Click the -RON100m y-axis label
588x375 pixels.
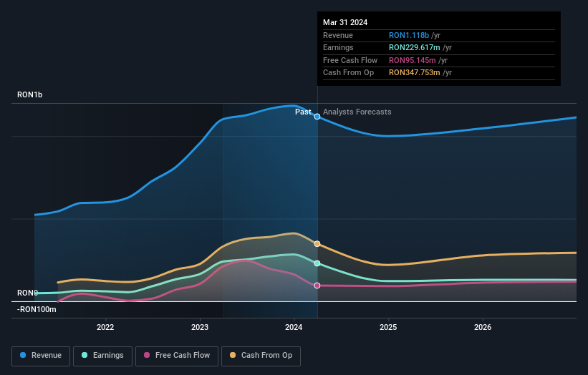pos(37,309)
